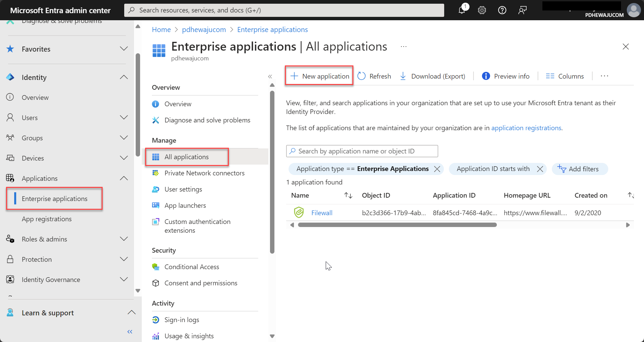Click the help question mark icon
The height and width of the screenshot is (342, 644).
tap(502, 10)
